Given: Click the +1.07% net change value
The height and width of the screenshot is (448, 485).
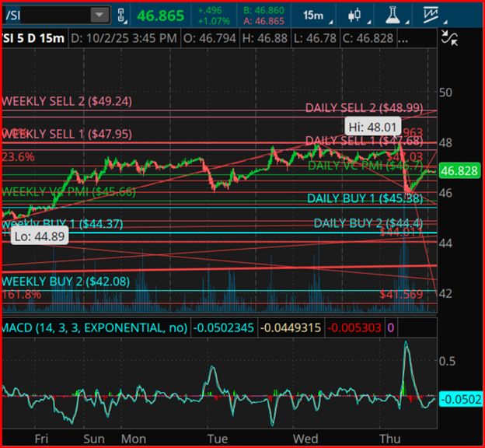Looking at the screenshot, I should [210, 21].
